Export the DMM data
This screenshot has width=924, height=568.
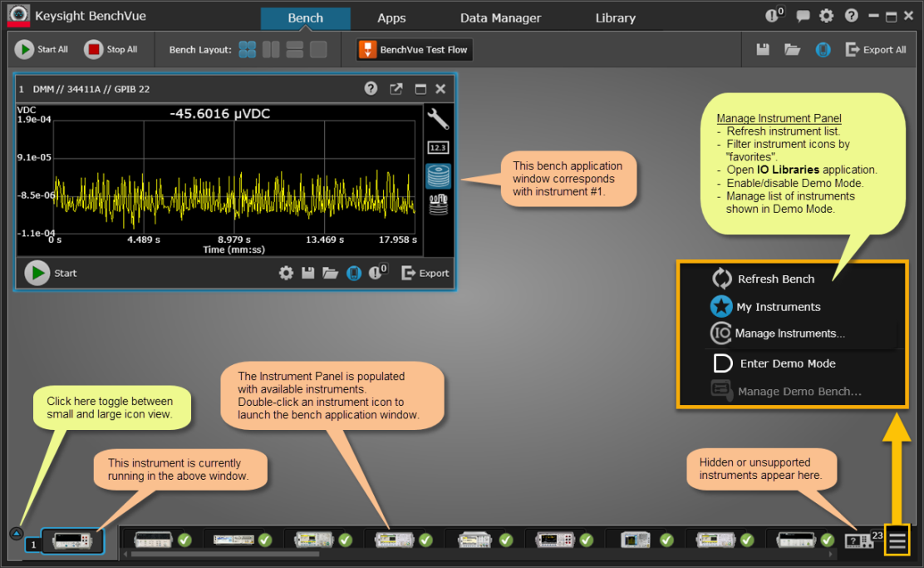coord(425,273)
